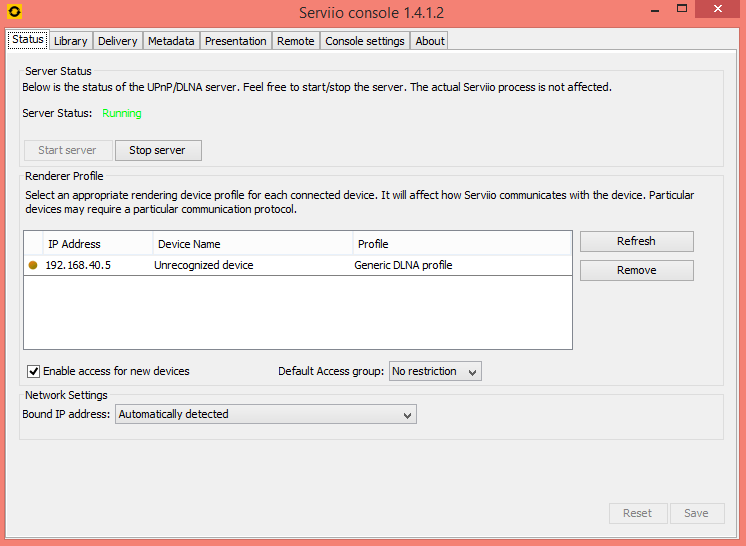Open the Default Access group dropdown
Image resolution: width=746 pixels, height=546 pixels.
pyautogui.click(x=435, y=371)
